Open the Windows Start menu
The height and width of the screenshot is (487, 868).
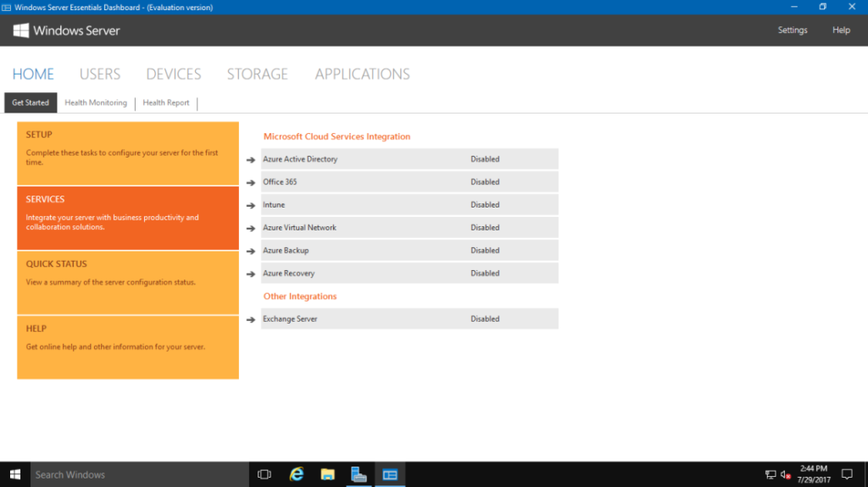point(15,474)
